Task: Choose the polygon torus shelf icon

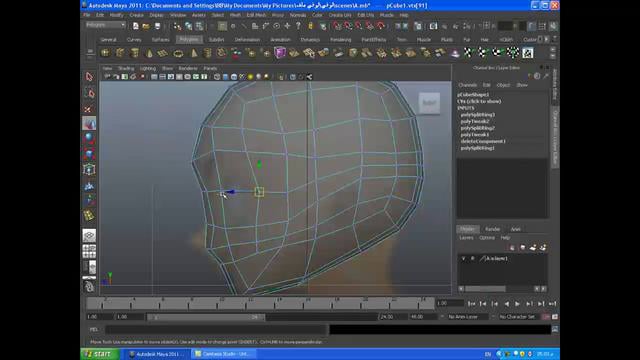Action: (178, 53)
